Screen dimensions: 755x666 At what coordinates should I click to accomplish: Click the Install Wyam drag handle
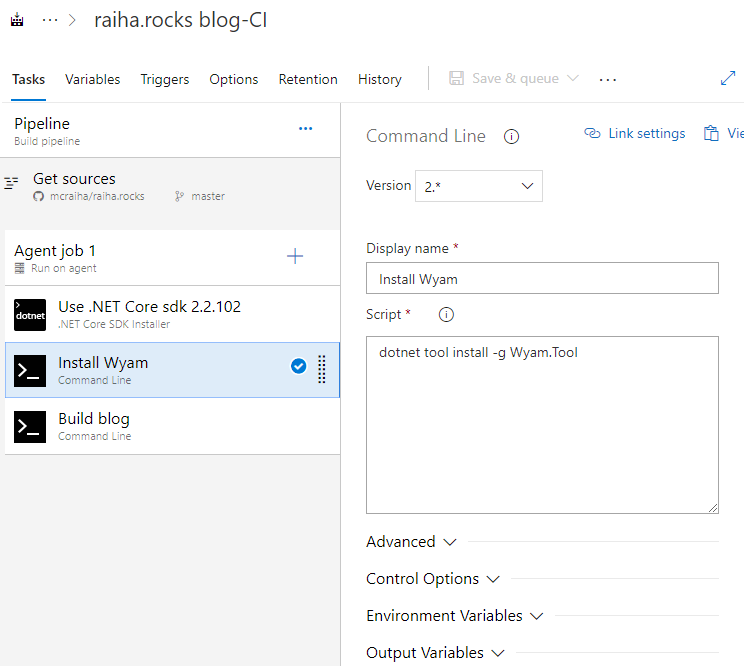click(322, 369)
